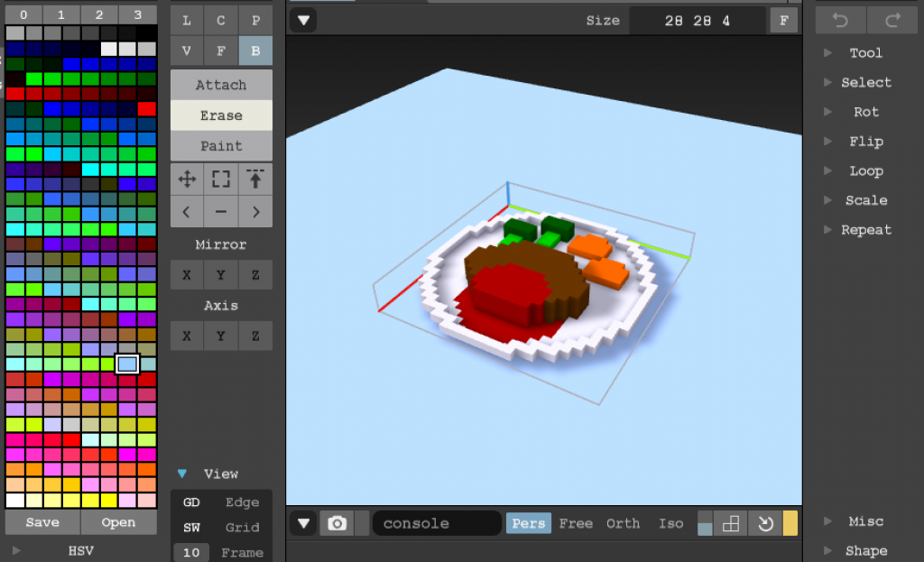Click the camera screenshot icon
The image size is (924, 562).
click(x=337, y=523)
